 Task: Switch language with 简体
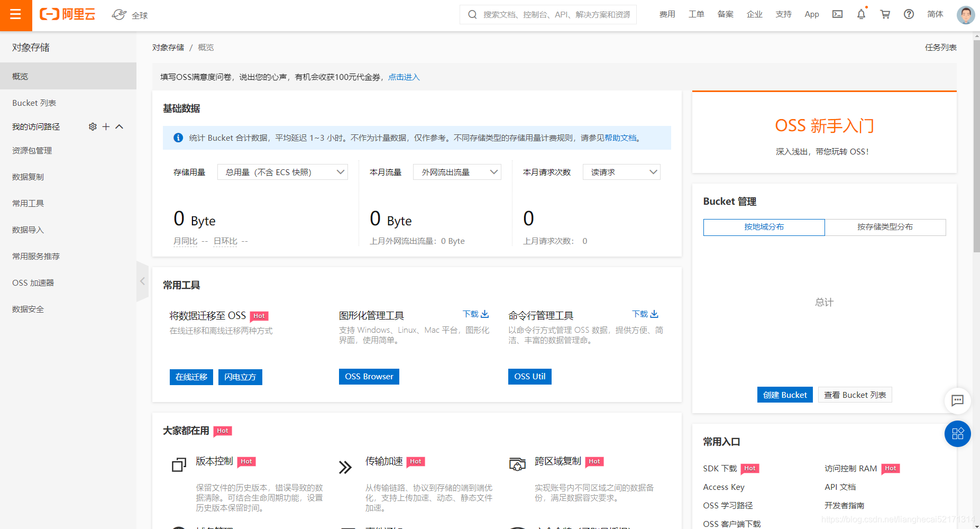point(935,14)
